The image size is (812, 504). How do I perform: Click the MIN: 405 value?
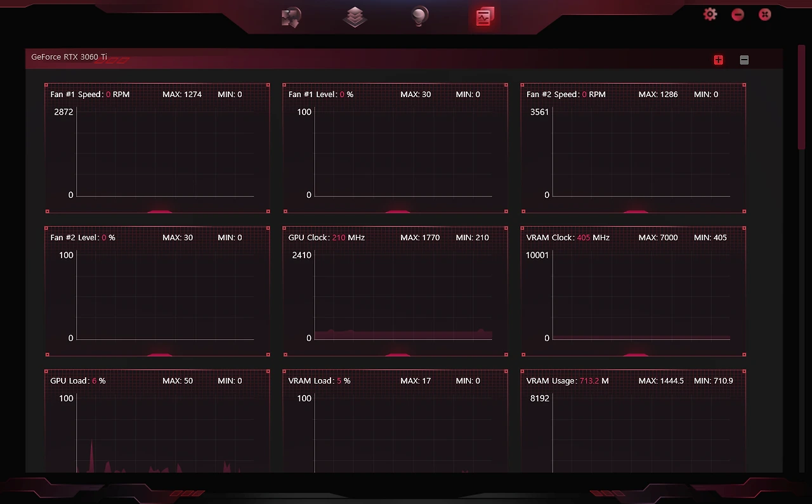(710, 238)
